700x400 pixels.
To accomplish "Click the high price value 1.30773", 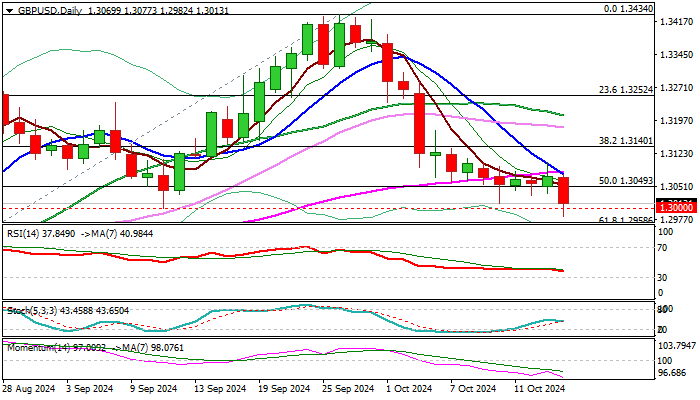I will point(140,11).
